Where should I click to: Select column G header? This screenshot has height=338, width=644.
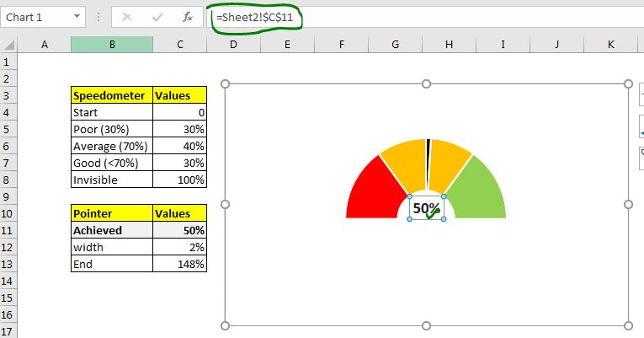[395, 45]
